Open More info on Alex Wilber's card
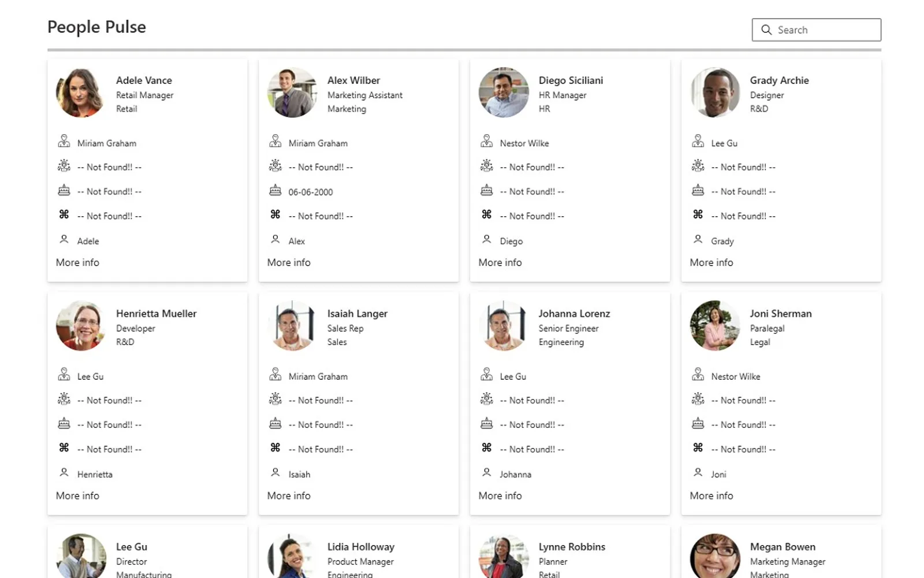This screenshot has height=578, width=924. pos(289,262)
